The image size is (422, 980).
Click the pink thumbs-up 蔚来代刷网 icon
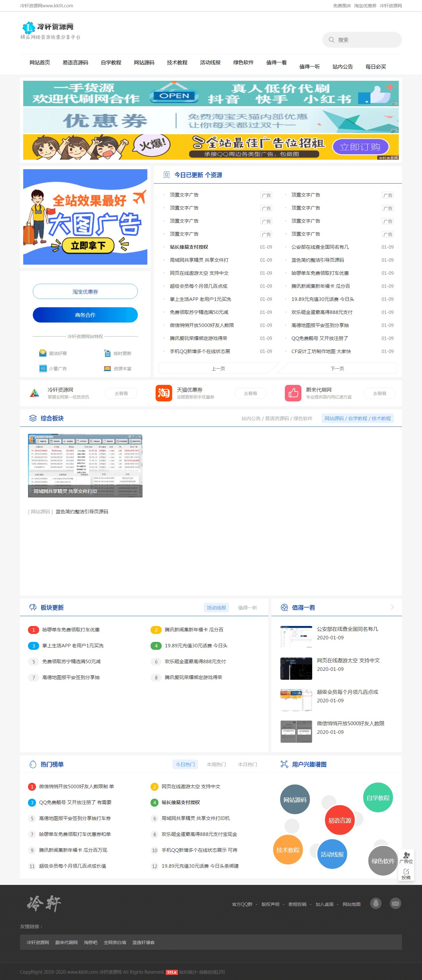point(293,393)
